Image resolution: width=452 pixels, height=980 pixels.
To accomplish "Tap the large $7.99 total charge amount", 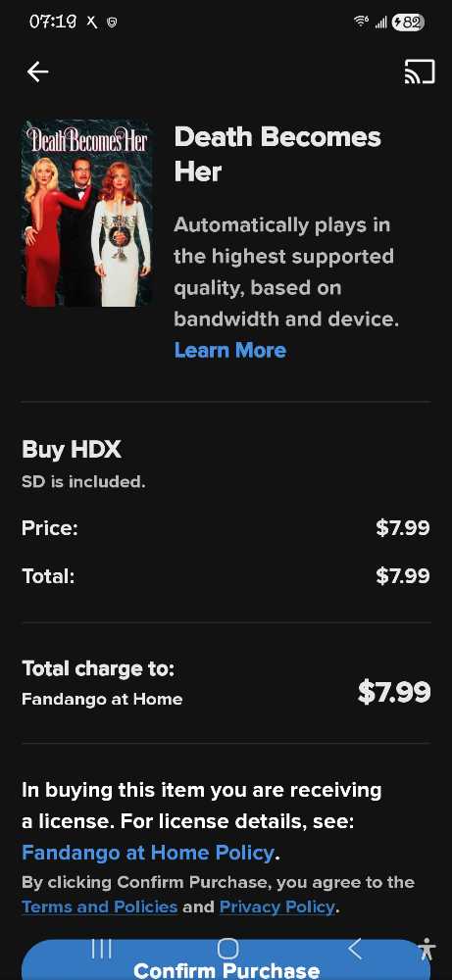I will (x=394, y=692).
